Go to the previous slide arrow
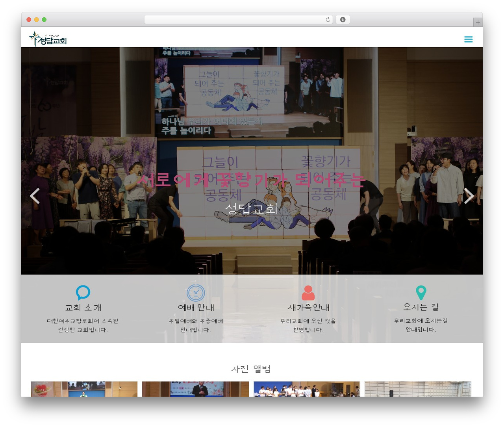Screen dimensions: 504x427 35,196
